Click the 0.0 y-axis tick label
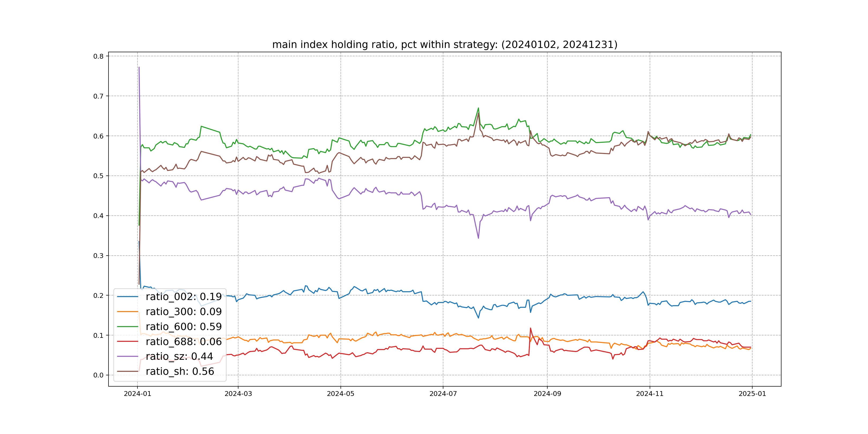 [x=98, y=375]
